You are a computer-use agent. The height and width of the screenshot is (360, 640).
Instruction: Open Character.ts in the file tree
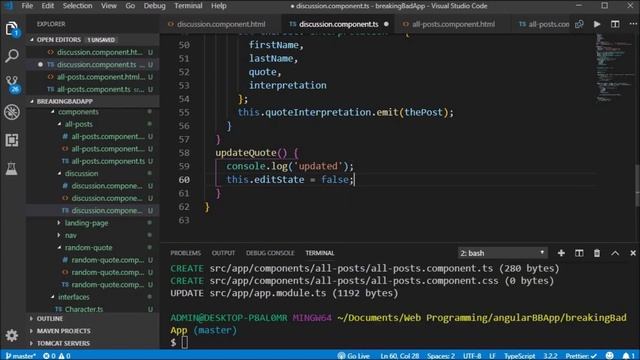[x=84, y=309]
